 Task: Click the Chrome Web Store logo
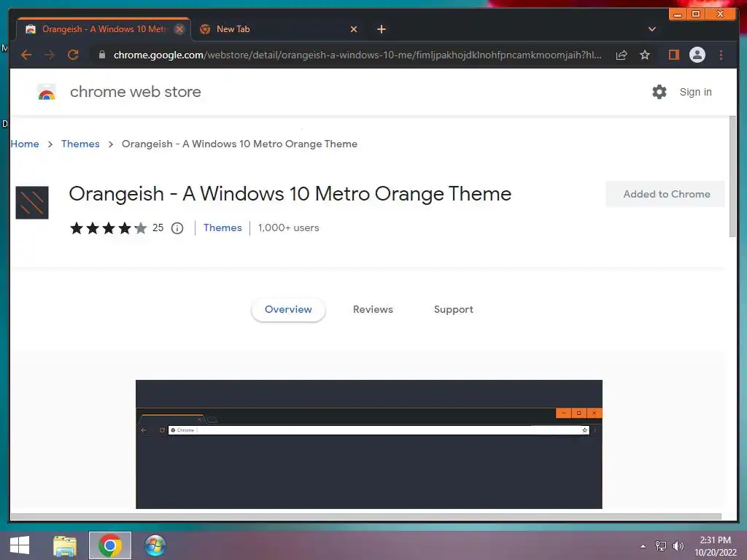coord(47,92)
